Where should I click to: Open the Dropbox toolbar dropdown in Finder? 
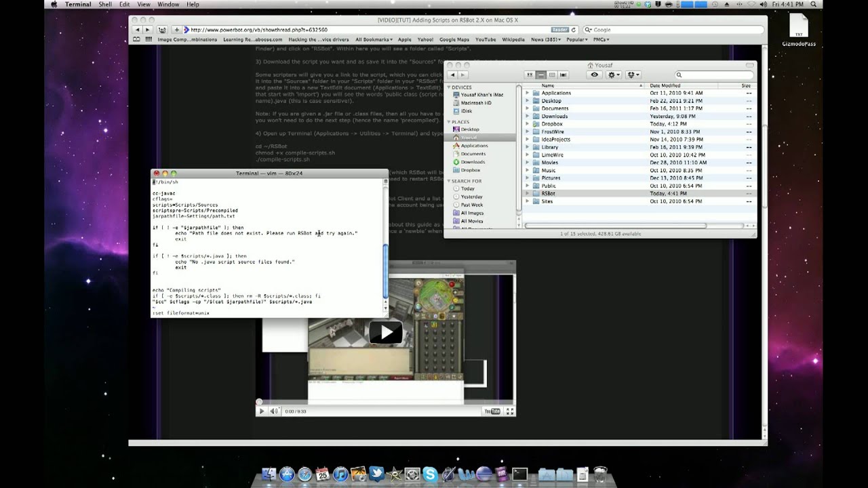tap(633, 75)
